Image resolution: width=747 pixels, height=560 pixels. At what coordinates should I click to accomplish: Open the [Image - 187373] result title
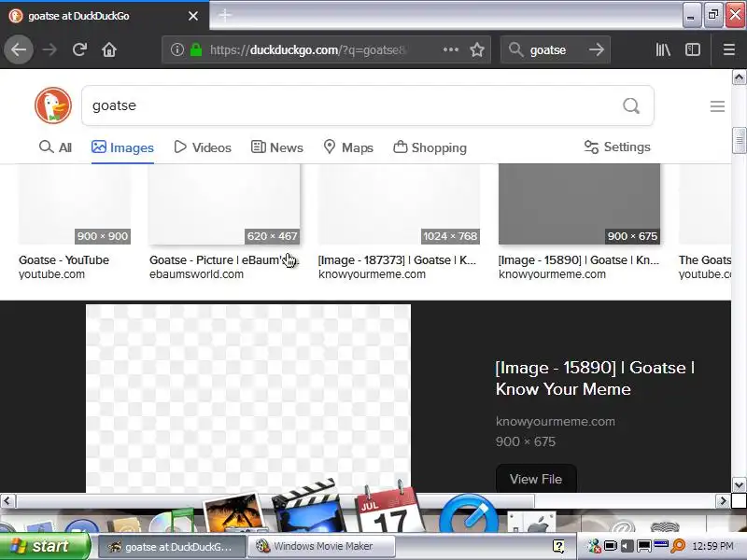click(x=397, y=260)
